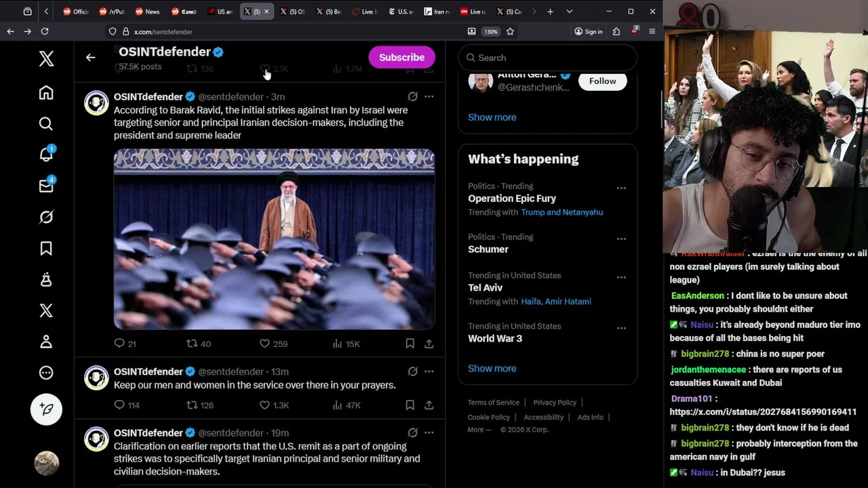This screenshot has width=868, height=488.
Task: Open Grok icon in sidebar
Action: (46, 217)
